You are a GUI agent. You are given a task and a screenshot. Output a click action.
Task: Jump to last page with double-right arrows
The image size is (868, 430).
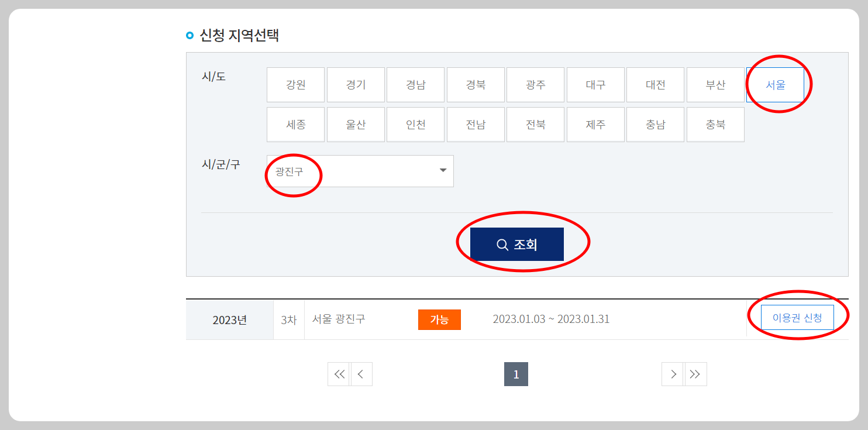(695, 374)
